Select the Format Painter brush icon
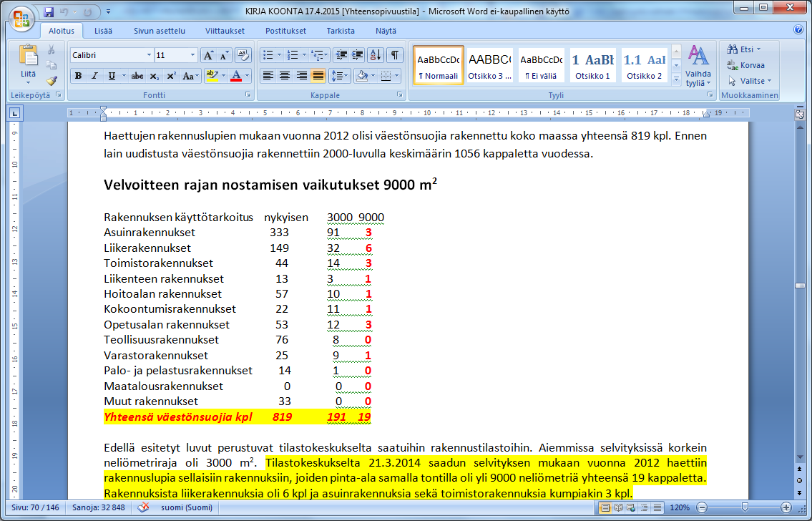 [x=52, y=81]
